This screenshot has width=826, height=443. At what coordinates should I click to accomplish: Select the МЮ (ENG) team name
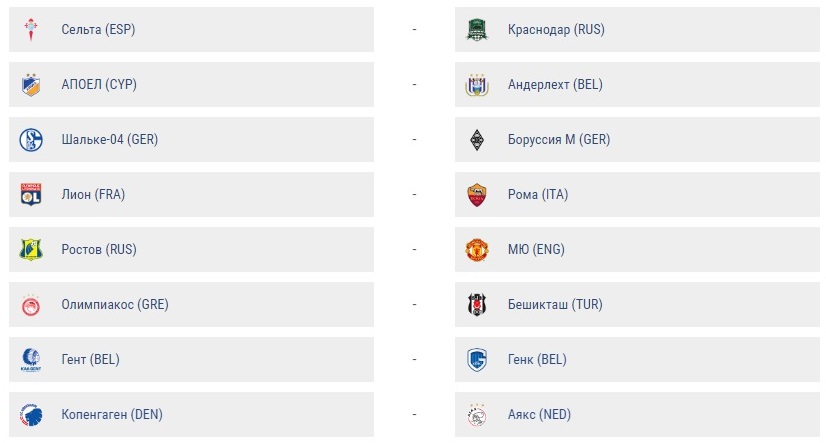[536, 250]
